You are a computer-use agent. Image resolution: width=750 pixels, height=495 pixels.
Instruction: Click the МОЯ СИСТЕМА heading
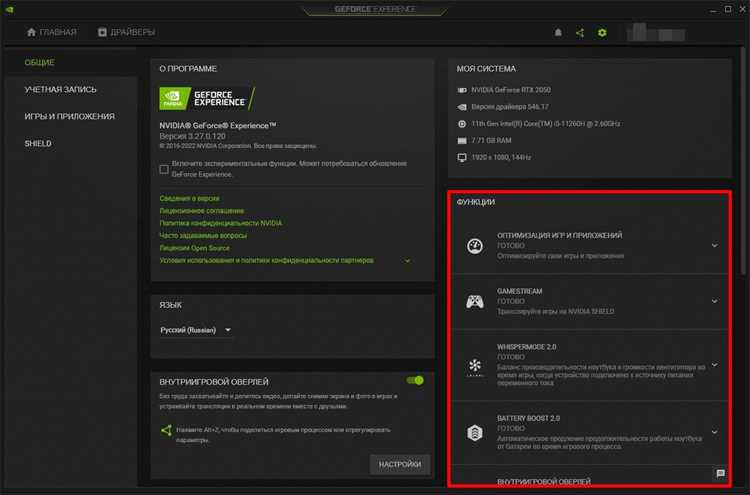point(486,69)
